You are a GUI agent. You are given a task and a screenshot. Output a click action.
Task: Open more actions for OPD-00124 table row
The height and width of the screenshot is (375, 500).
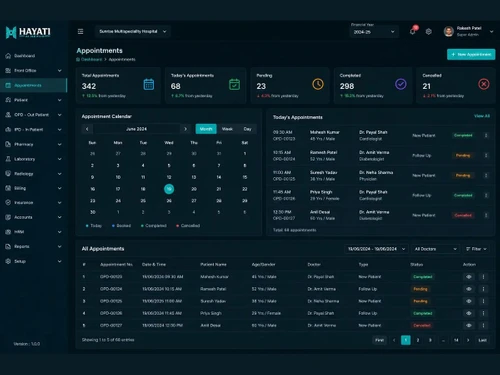(483, 289)
